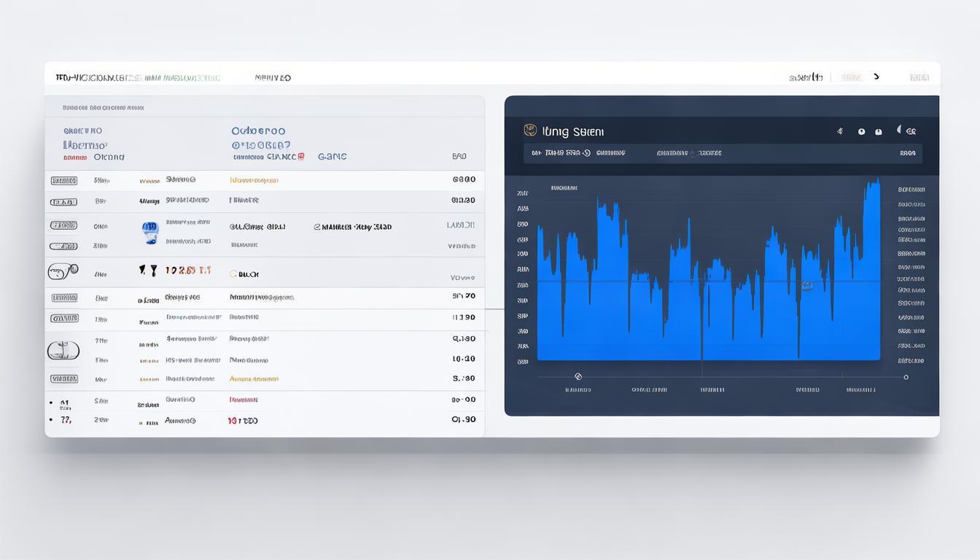This screenshot has width=980, height=560.
Task: Open the dropdown at right of chart toolbar
Action: 907,154
